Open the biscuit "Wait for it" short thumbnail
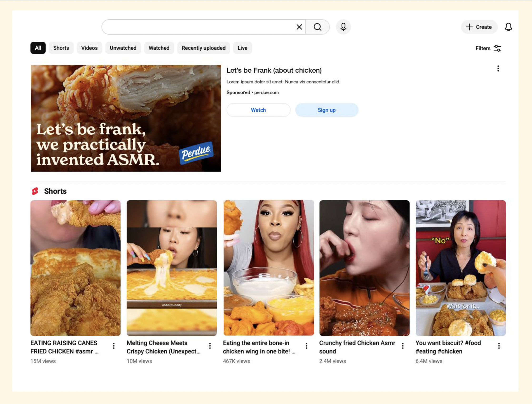The width and height of the screenshot is (532, 404). [461, 268]
